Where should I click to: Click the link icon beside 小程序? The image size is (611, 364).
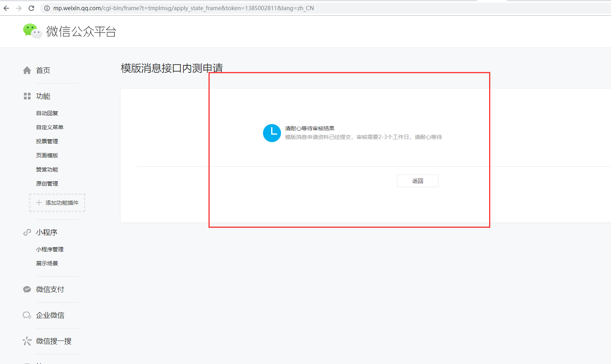[27, 232]
